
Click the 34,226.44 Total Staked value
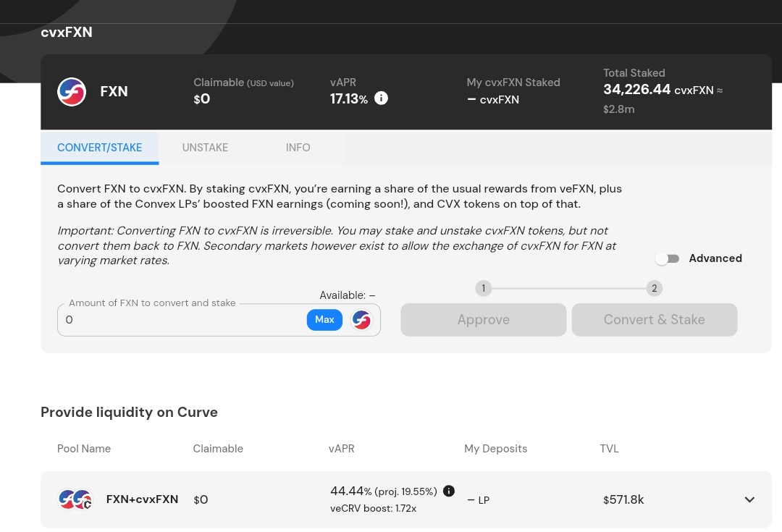point(637,90)
